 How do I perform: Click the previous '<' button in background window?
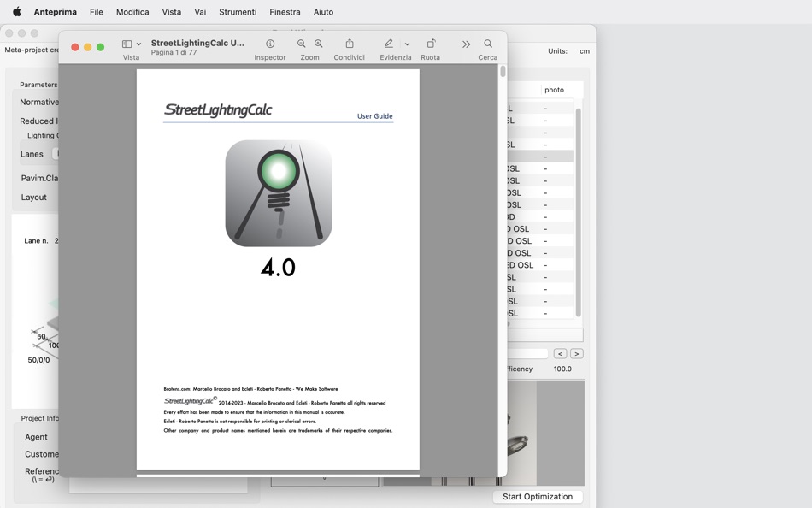(x=560, y=353)
